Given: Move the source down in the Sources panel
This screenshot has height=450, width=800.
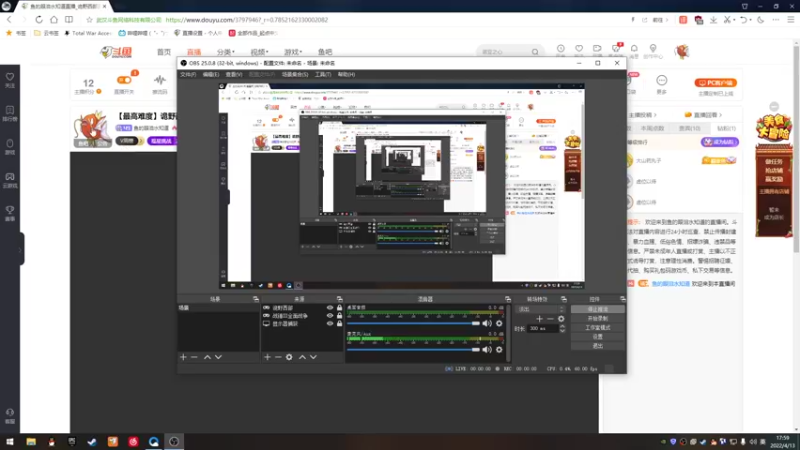Looking at the screenshot, I should [313, 357].
